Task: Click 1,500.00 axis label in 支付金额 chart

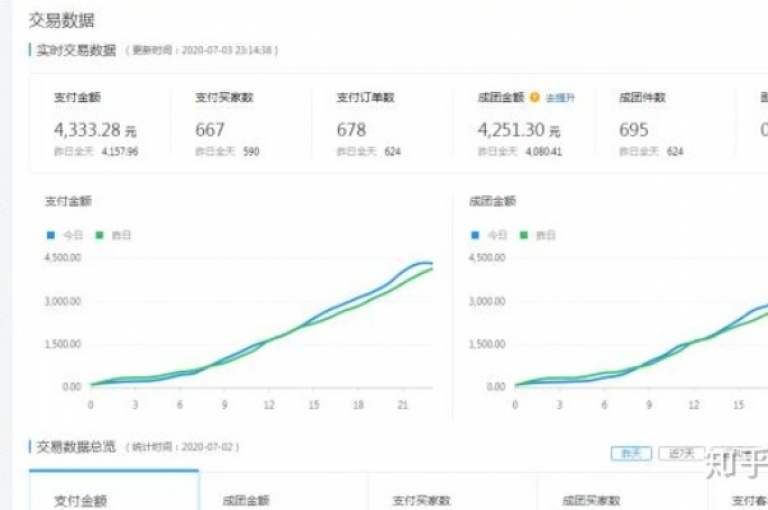Action: tap(63, 344)
